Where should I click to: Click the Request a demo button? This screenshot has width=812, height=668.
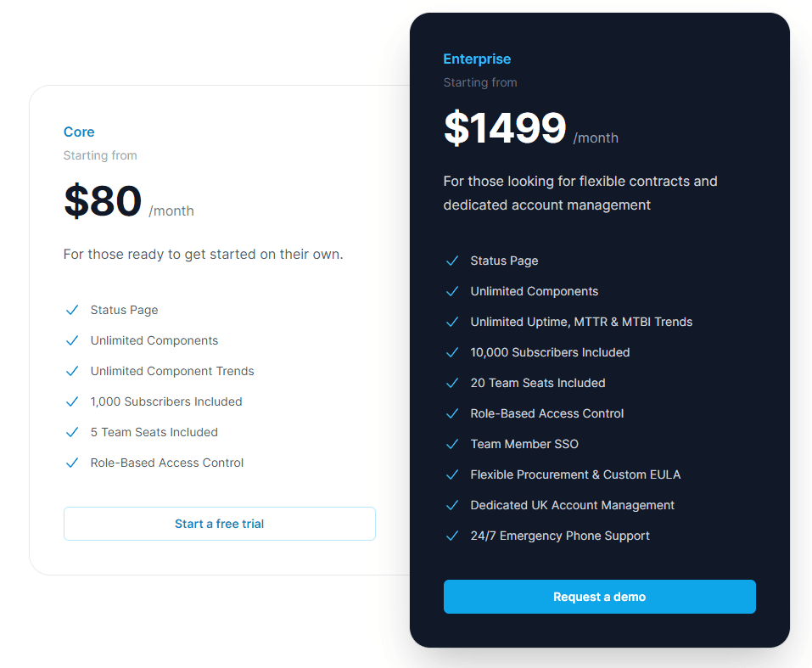pos(600,597)
